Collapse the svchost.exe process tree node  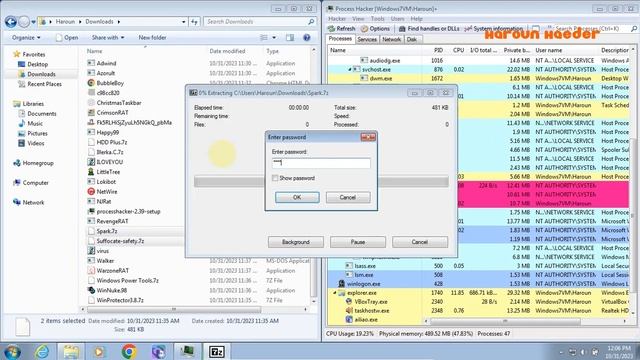click(x=350, y=70)
